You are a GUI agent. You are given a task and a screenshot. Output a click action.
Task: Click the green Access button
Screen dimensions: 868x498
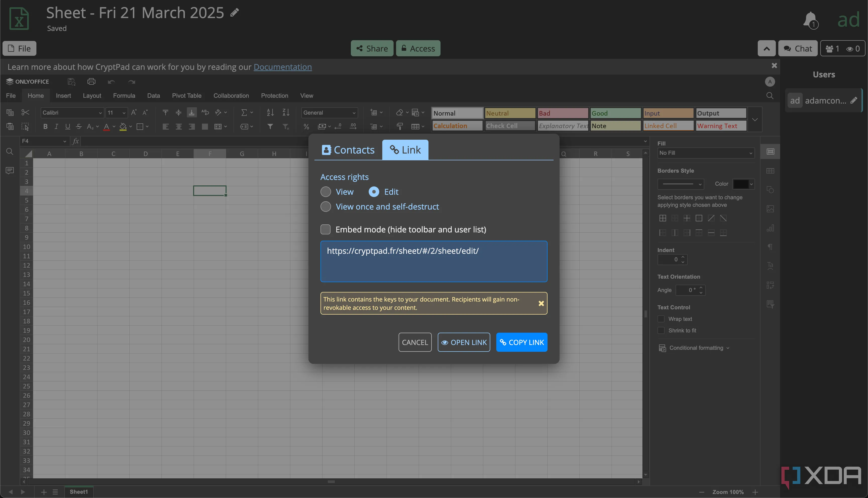click(x=418, y=48)
